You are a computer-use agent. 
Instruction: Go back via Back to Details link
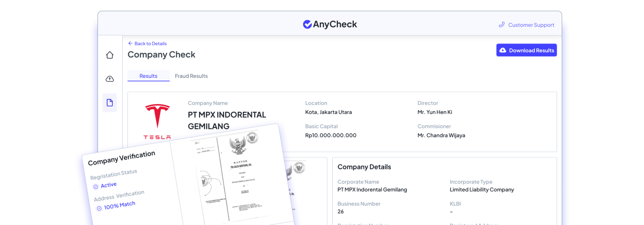click(x=147, y=43)
